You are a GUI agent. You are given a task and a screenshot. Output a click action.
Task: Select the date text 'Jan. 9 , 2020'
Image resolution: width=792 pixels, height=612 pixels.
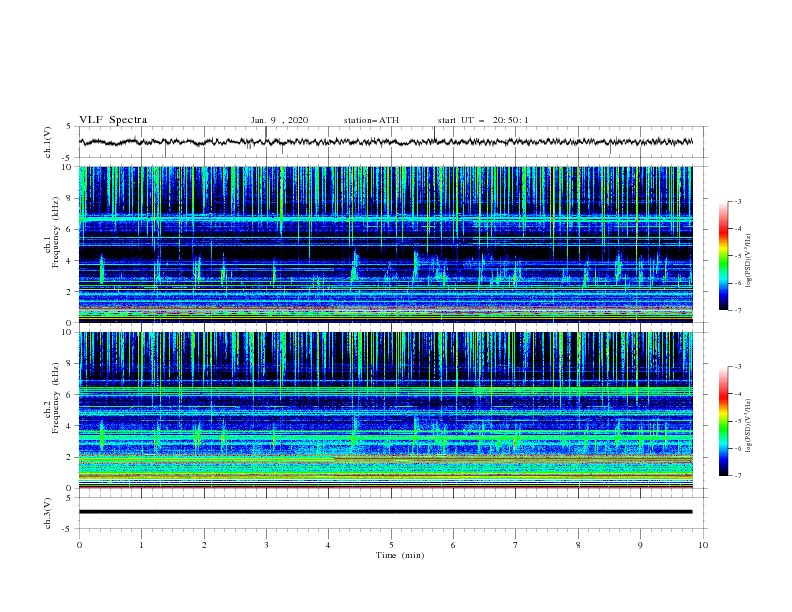[x=279, y=120]
